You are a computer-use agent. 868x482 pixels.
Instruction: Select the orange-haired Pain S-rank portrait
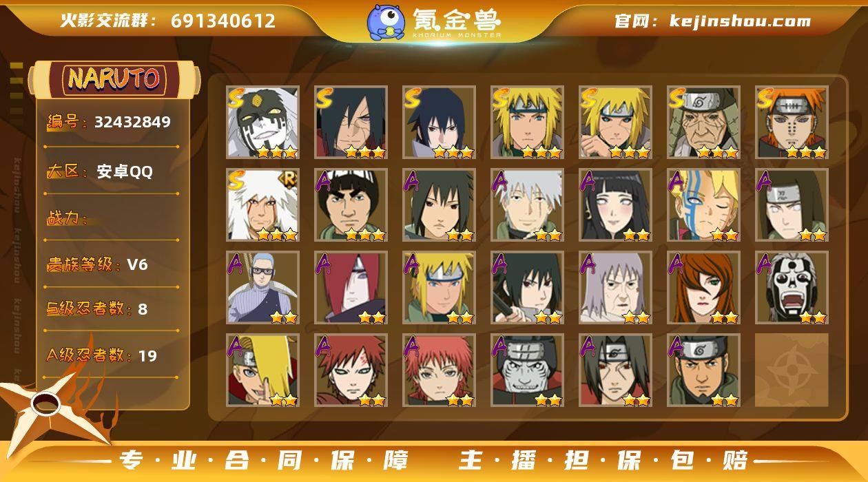[792, 123]
